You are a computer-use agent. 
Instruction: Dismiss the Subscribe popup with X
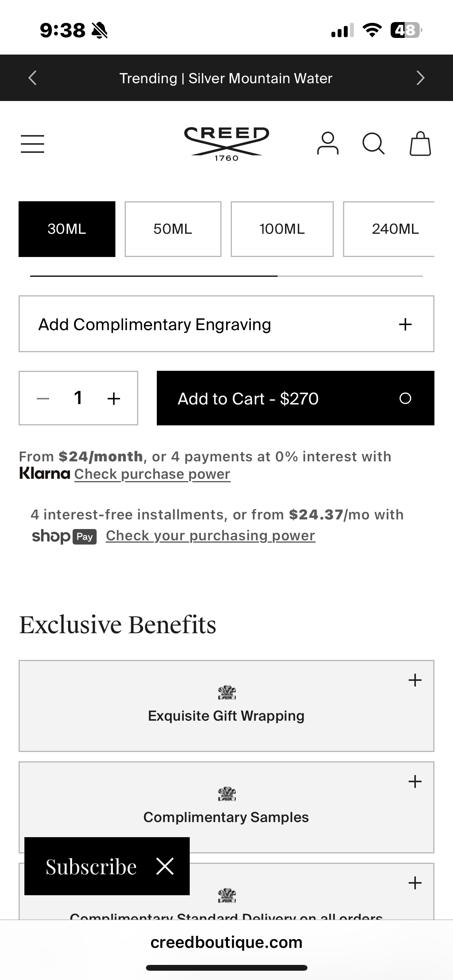(165, 866)
